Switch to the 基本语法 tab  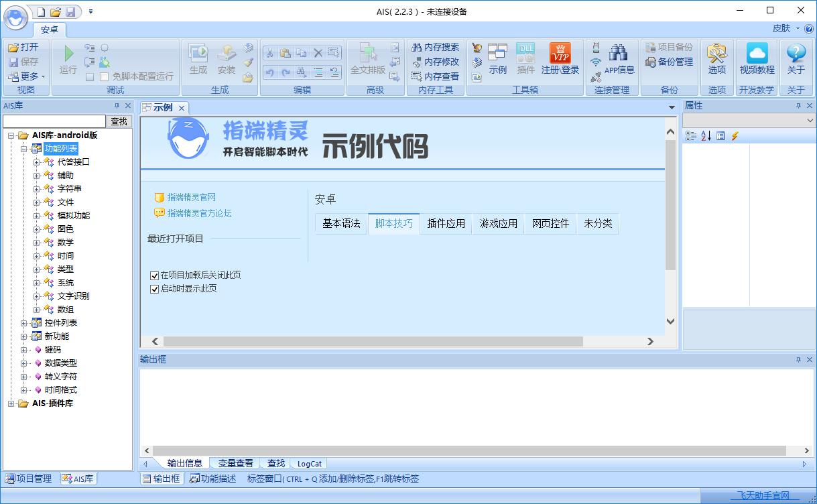point(341,224)
